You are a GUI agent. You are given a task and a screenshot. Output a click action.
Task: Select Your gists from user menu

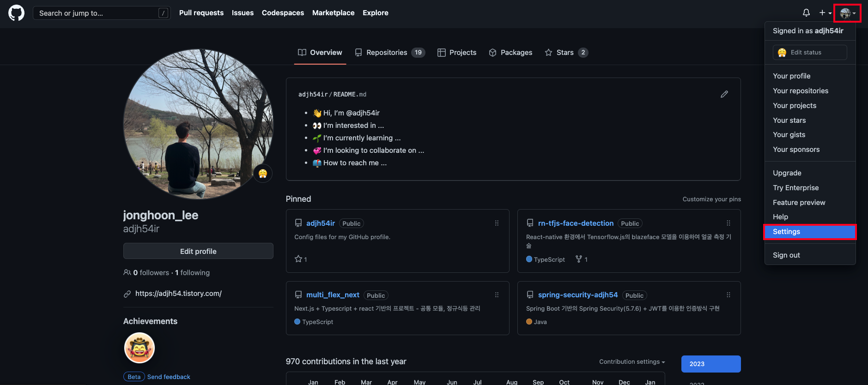coord(810,135)
